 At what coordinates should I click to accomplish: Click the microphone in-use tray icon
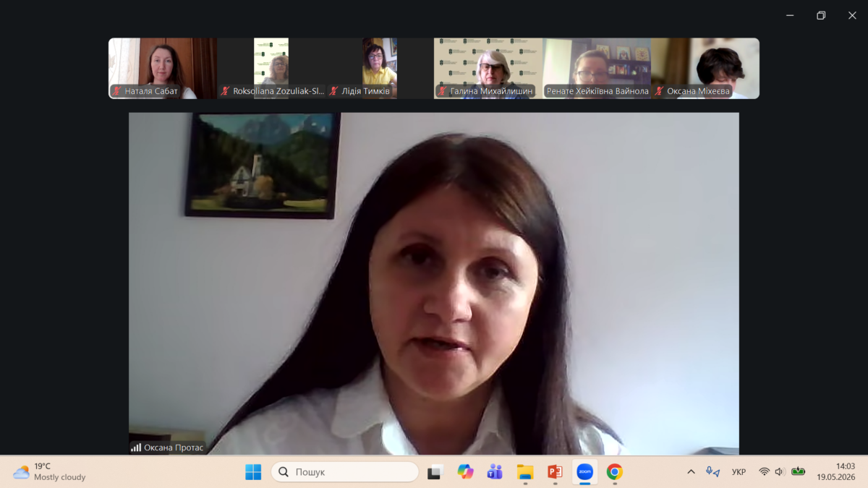coord(712,472)
